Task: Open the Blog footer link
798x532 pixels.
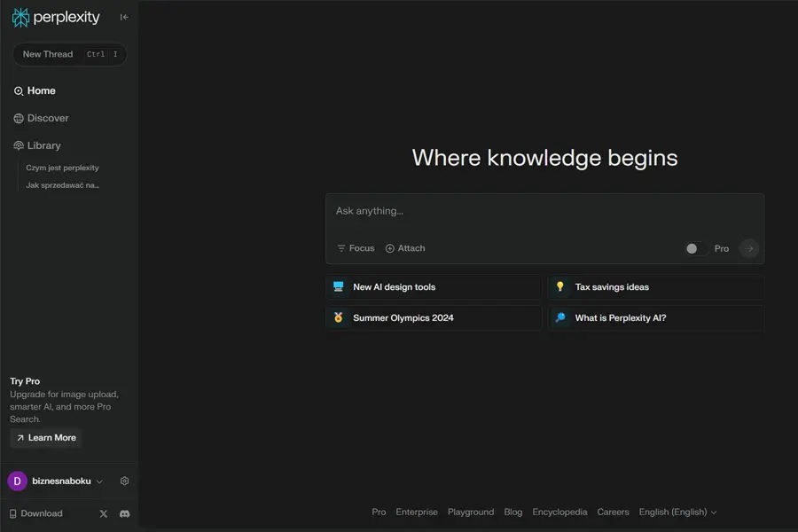Action: point(513,512)
